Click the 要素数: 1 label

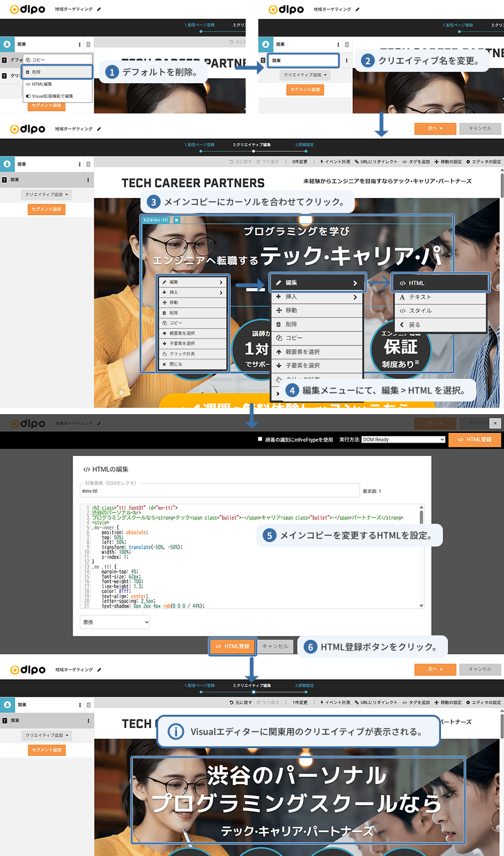coord(371,491)
